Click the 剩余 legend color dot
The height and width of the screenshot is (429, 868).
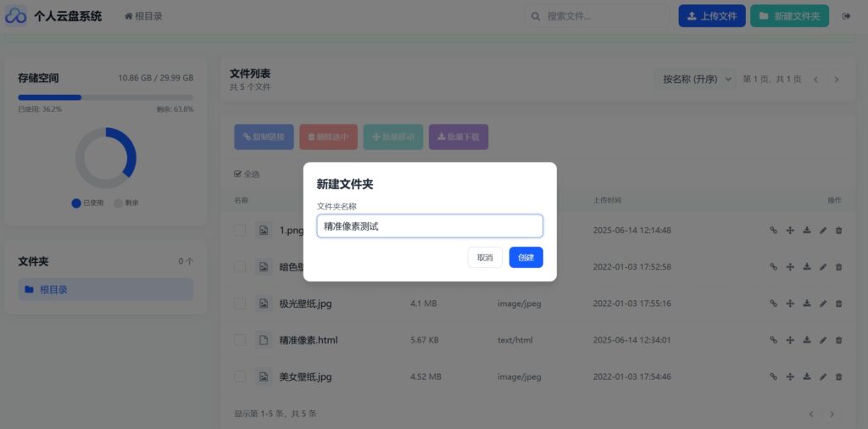(x=118, y=203)
